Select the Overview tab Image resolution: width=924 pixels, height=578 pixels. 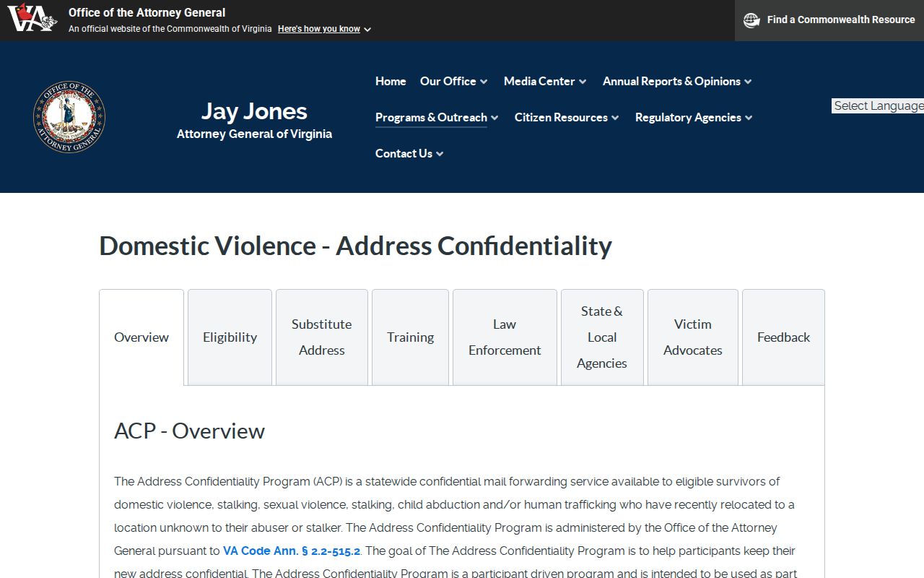[141, 337]
